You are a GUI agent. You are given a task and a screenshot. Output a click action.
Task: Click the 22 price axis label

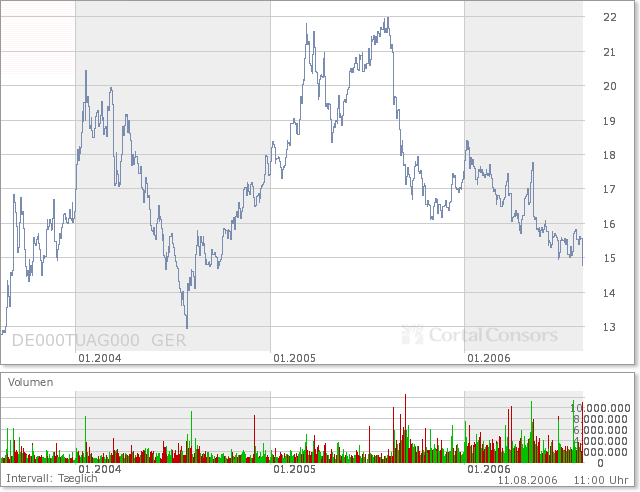coord(608,17)
